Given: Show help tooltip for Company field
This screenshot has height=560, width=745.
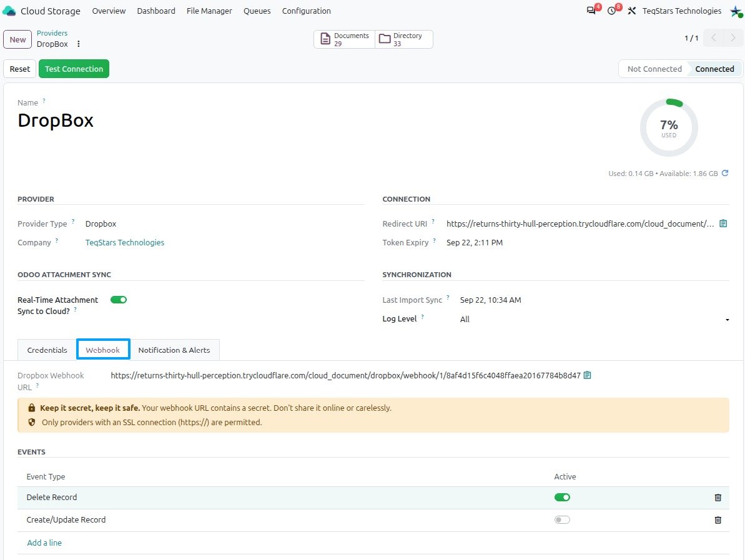Looking at the screenshot, I should click(57, 240).
